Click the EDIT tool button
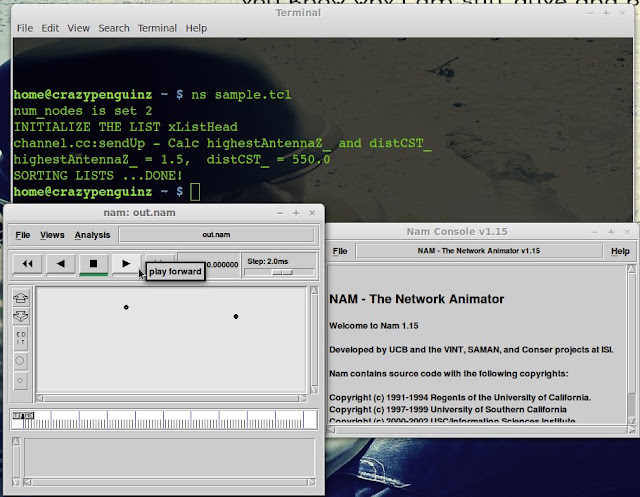 pyautogui.click(x=21, y=338)
